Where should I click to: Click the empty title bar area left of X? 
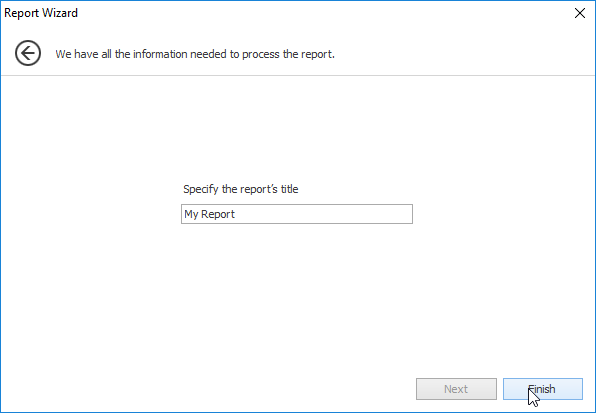click(323, 13)
